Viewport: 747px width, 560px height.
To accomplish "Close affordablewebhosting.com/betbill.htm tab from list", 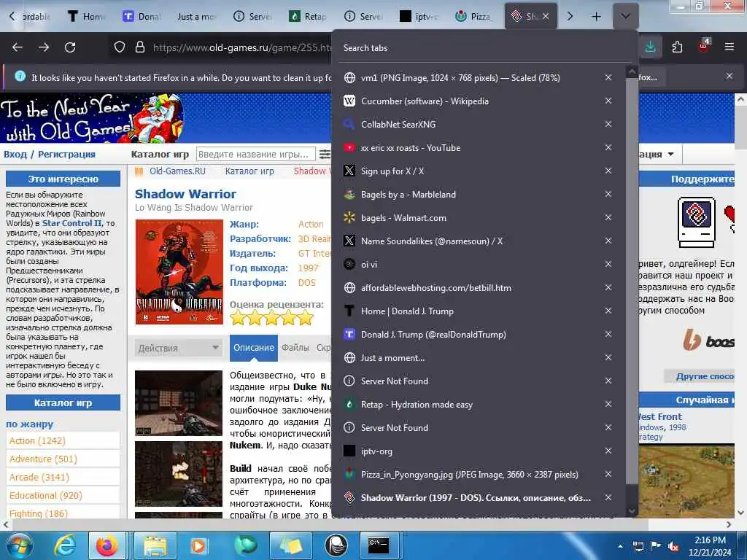I will 608,287.
